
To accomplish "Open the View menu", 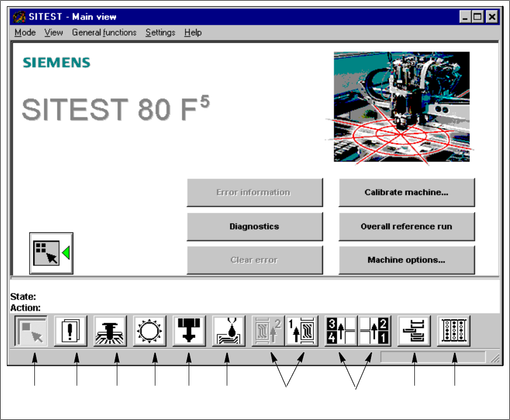I will (x=54, y=33).
